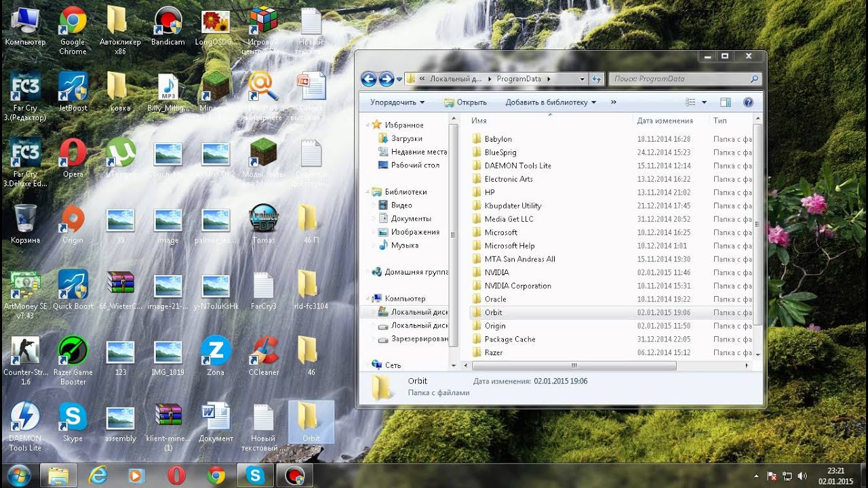Open the volume control in system tray
868x488 pixels.
tap(803, 476)
